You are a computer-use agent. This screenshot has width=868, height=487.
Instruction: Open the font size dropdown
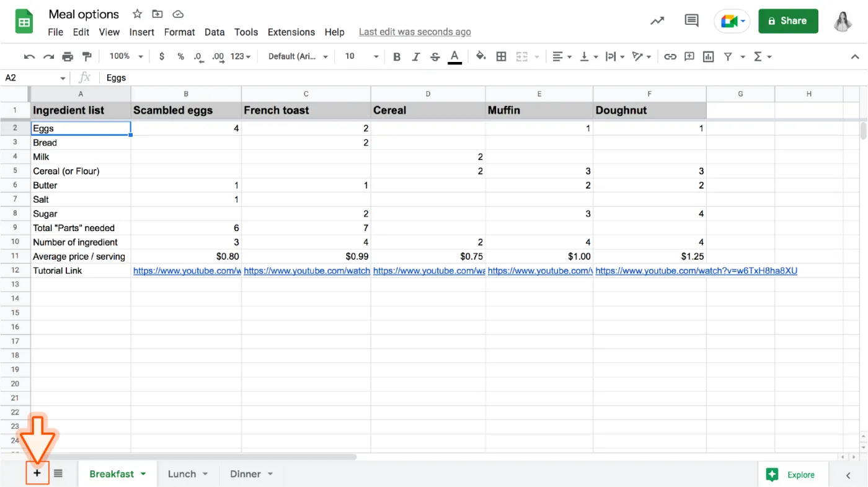361,56
